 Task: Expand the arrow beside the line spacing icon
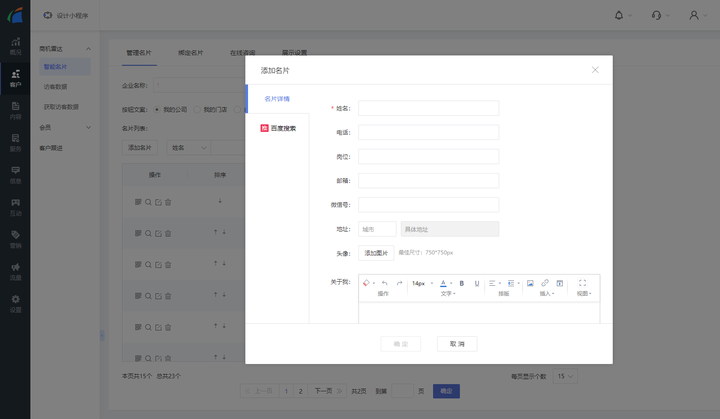tap(518, 283)
